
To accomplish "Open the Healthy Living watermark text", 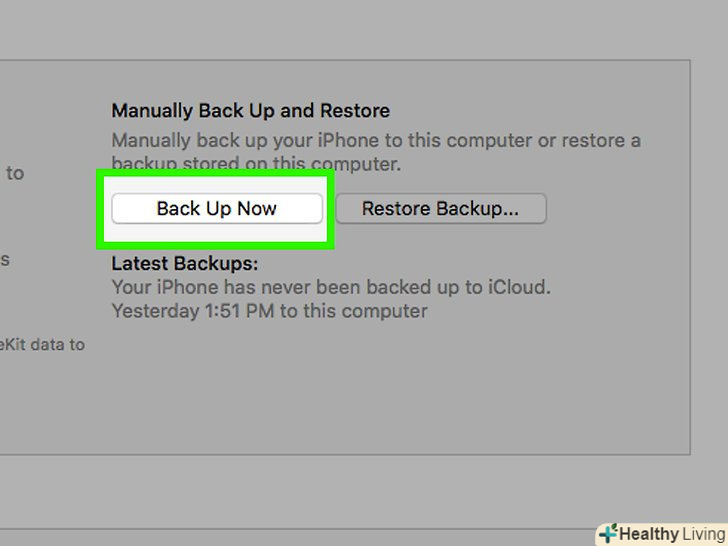I will (x=670, y=534).
